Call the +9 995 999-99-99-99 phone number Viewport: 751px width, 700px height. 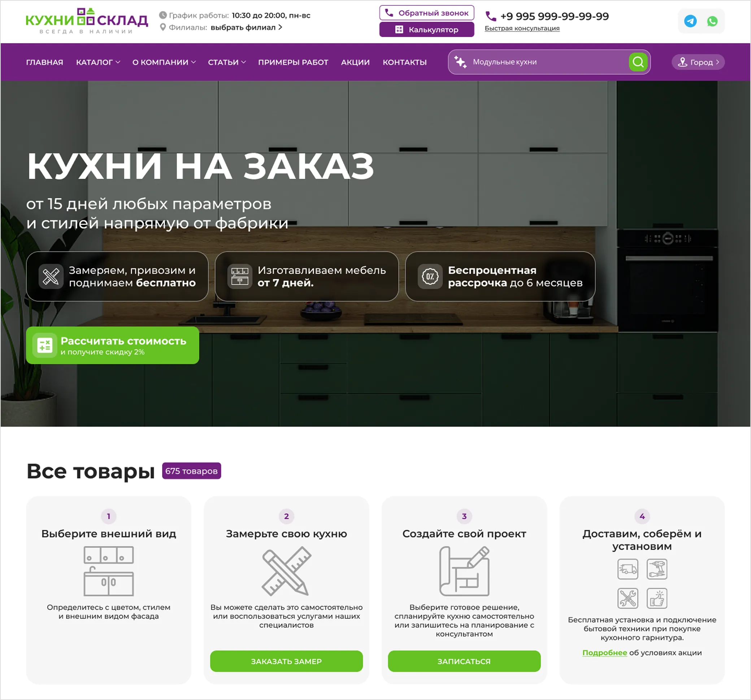click(x=555, y=16)
